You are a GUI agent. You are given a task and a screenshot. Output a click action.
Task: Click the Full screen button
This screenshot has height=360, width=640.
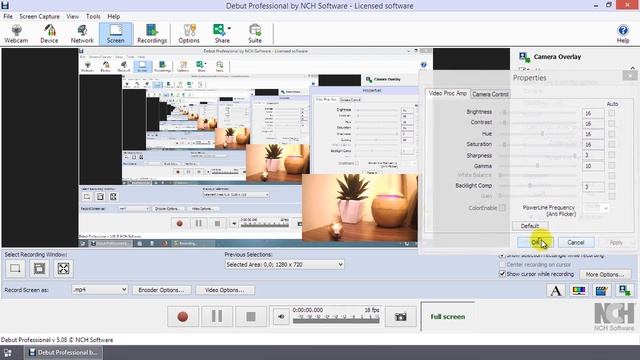pyautogui.click(x=447, y=316)
